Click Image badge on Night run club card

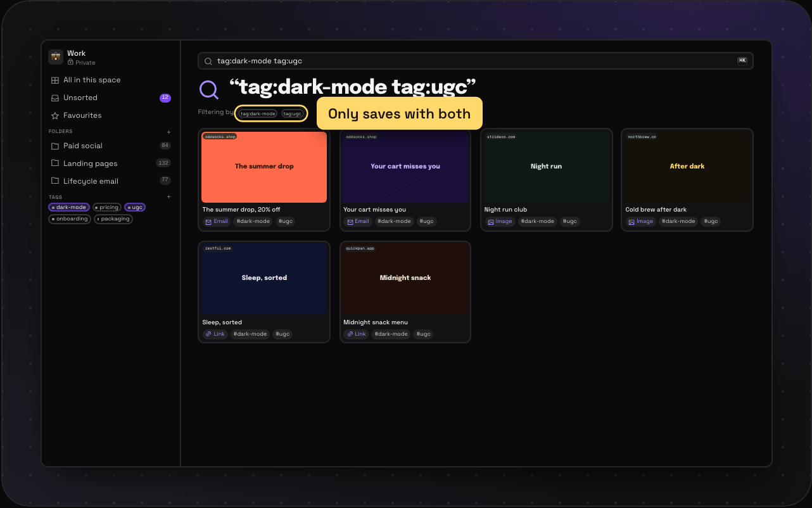pyautogui.click(x=500, y=222)
